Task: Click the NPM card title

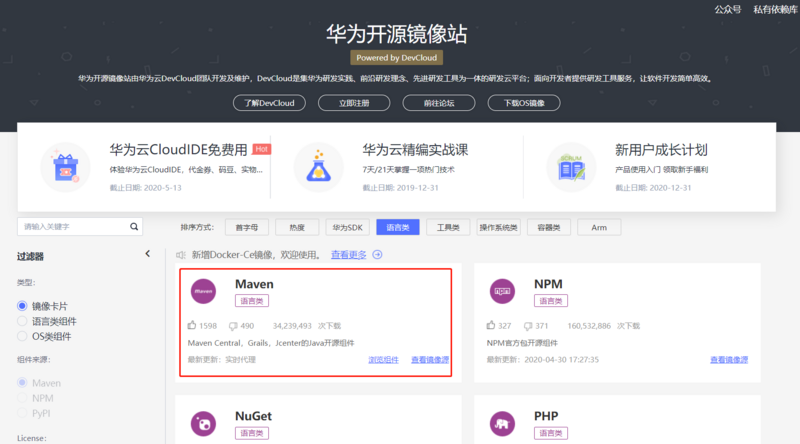Action: 548,284
